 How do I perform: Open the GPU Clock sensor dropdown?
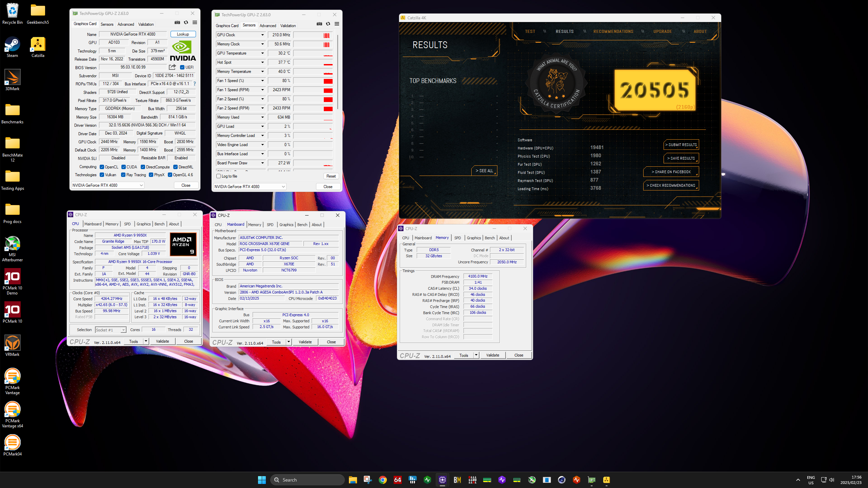(x=262, y=35)
